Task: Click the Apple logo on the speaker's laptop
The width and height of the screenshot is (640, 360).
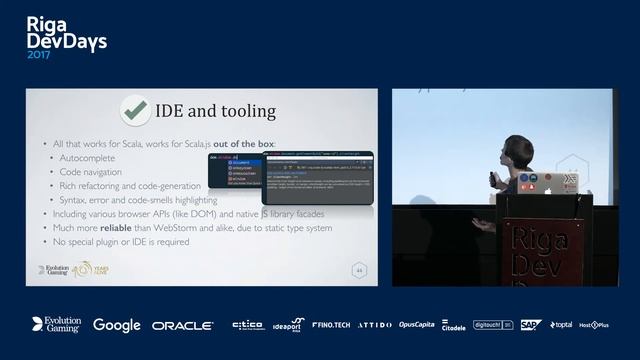Action: point(548,190)
